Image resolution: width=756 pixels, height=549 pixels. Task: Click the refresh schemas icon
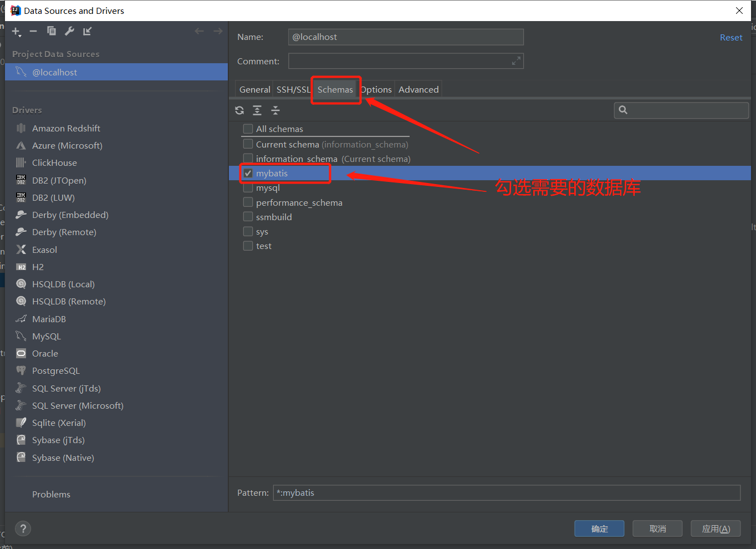239,110
